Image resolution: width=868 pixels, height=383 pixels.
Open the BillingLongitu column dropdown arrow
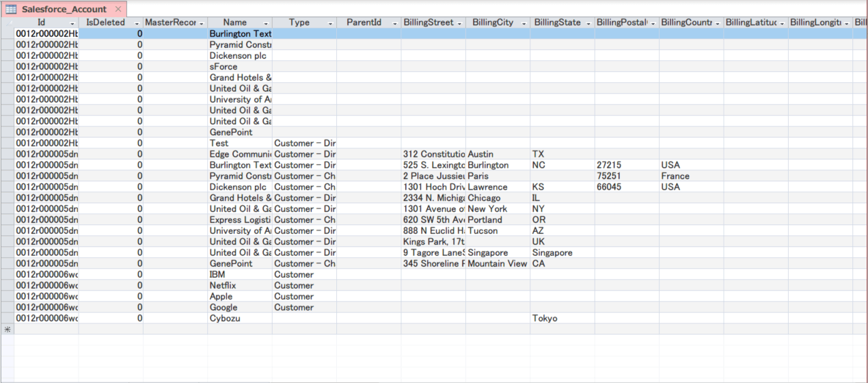pos(847,23)
